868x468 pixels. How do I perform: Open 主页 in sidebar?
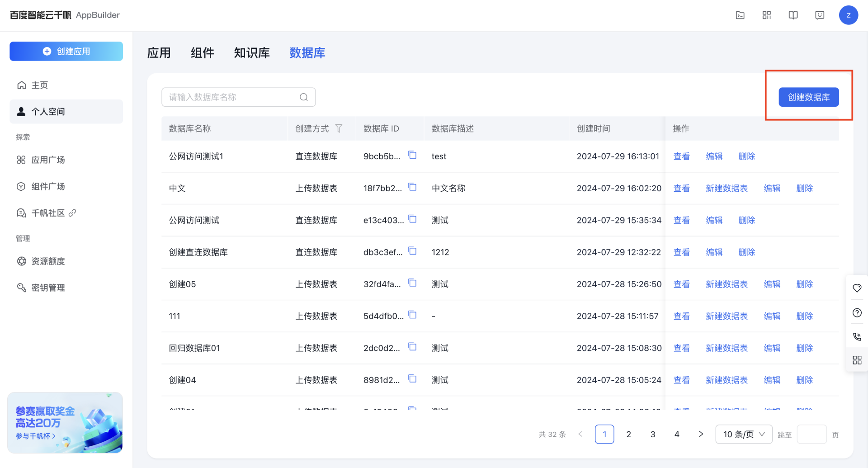[x=66, y=85]
